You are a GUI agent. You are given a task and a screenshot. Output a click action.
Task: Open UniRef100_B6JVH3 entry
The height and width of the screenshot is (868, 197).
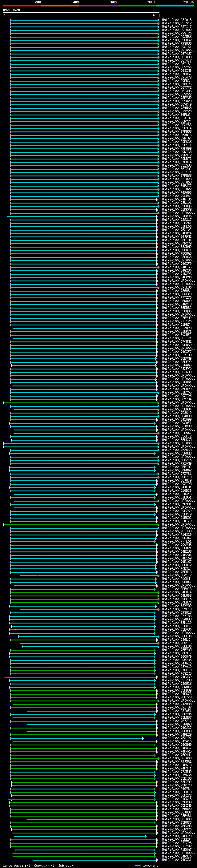coord(177,426)
